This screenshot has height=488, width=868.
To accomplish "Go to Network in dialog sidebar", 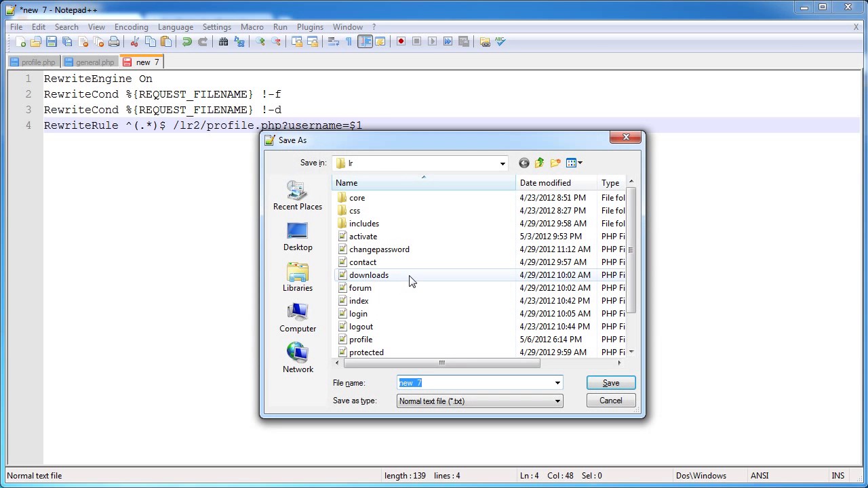I will [x=298, y=359].
